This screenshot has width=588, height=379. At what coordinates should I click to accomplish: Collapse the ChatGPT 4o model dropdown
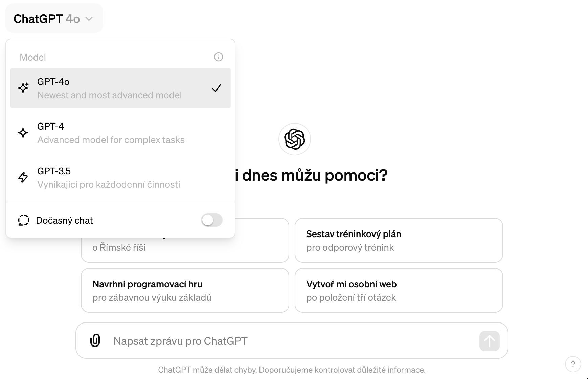[54, 19]
